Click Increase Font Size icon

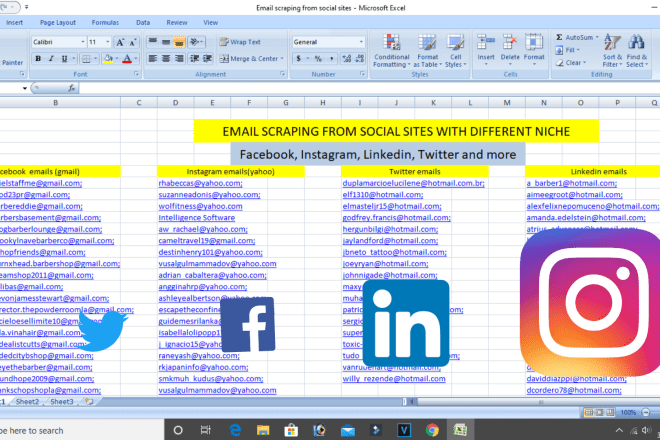tap(120, 42)
